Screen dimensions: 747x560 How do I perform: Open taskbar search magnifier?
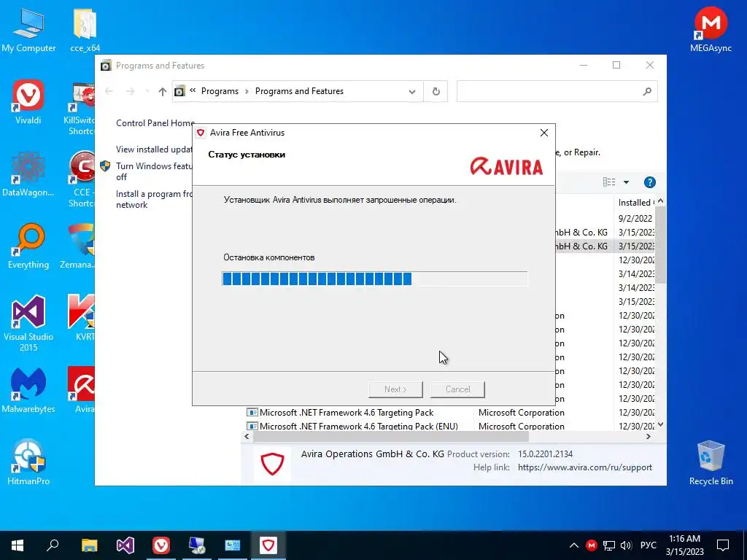(53, 545)
